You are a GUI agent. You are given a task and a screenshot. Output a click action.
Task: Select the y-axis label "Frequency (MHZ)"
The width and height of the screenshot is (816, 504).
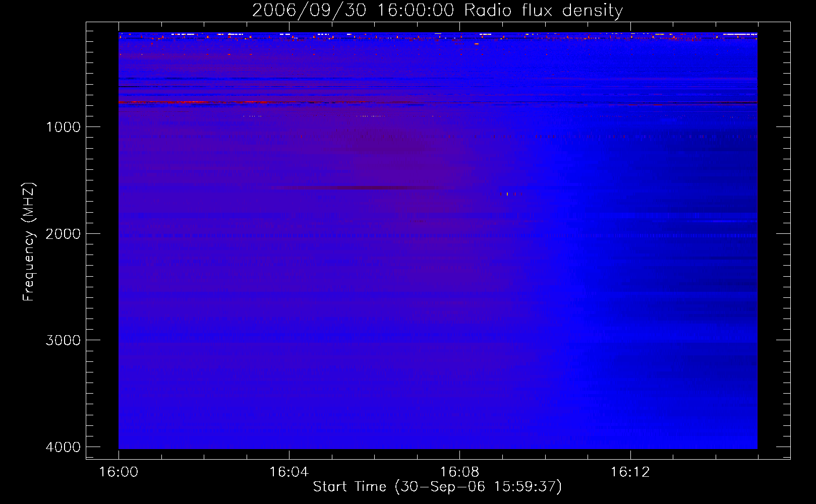[29, 242]
